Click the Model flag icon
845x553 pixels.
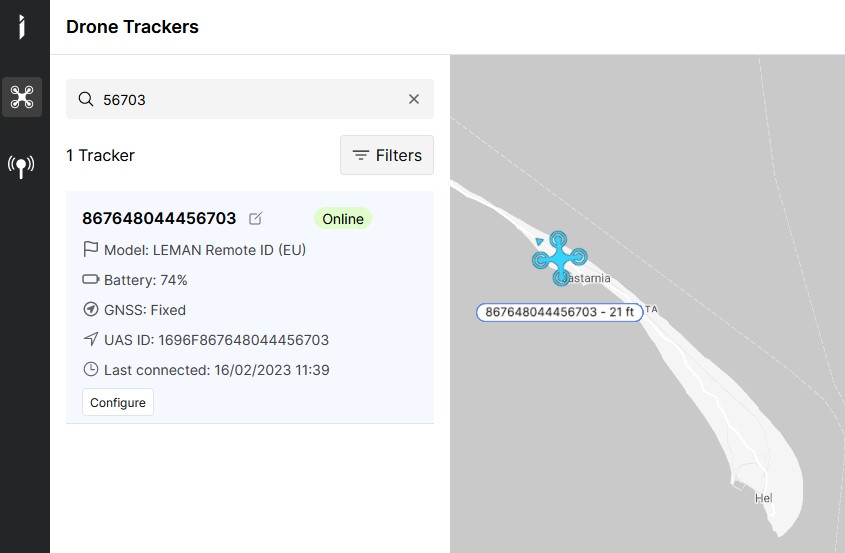[91, 249]
